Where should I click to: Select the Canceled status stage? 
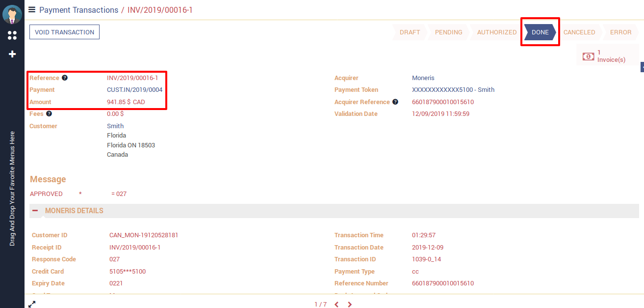click(579, 32)
